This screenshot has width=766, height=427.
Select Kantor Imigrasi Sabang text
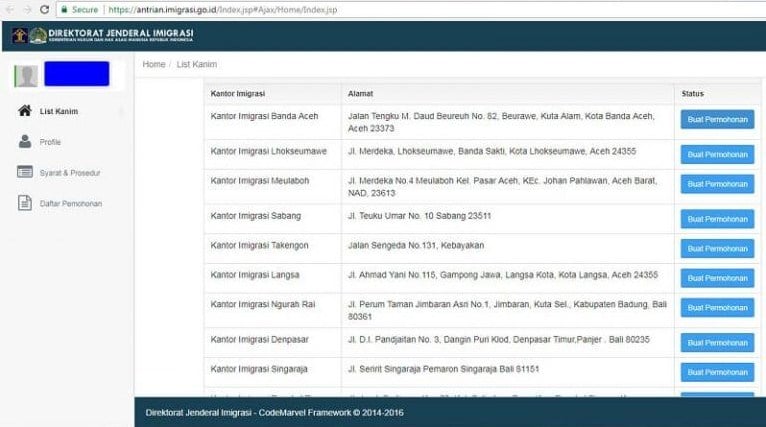[x=255, y=215]
